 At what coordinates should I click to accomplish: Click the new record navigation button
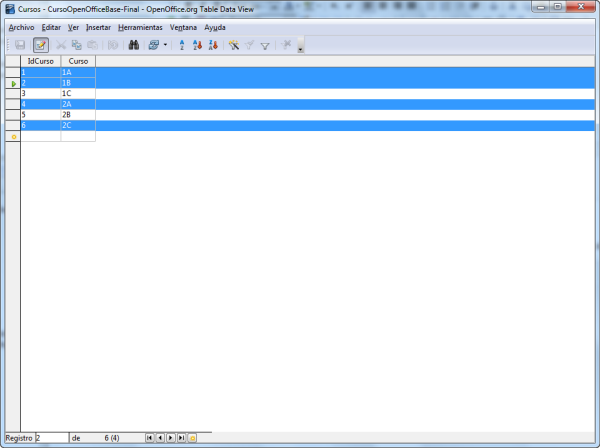[x=192, y=438]
